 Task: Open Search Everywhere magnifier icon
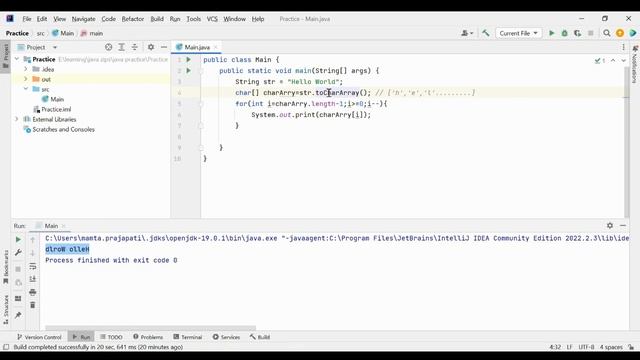coord(607,33)
